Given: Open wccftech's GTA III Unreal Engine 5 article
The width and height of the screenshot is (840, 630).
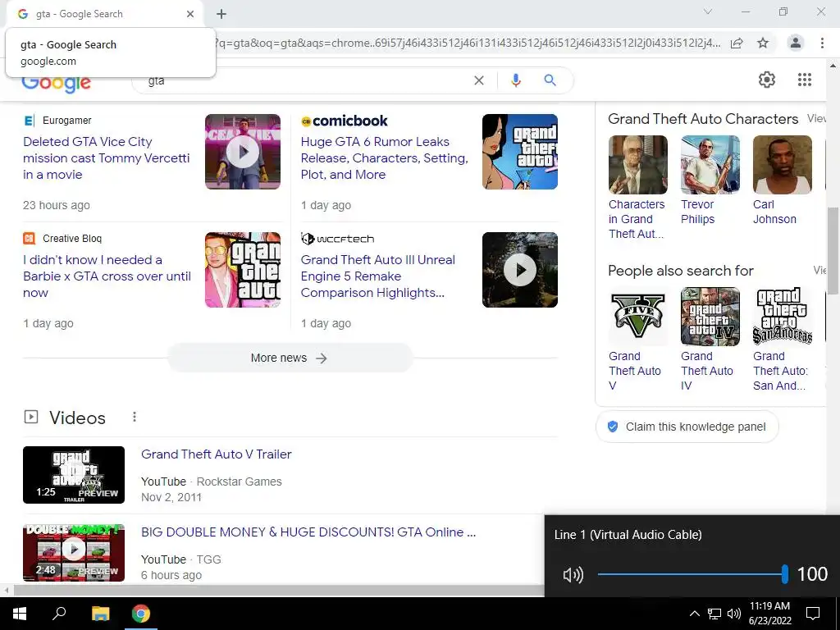Looking at the screenshot, I should click(x=377, y=276).
